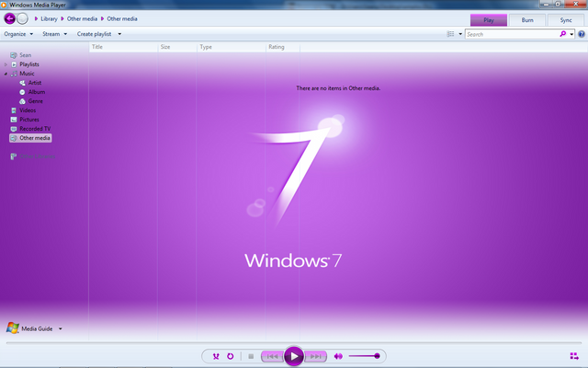Switch to the Play tab
Viewport: 588px width, 368px height.
[x=489, y=20]
